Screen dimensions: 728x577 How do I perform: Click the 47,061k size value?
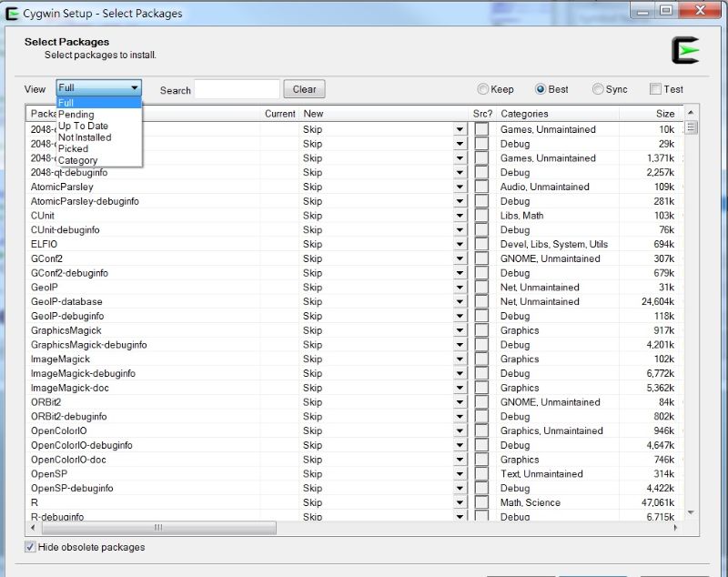point(658,502)
